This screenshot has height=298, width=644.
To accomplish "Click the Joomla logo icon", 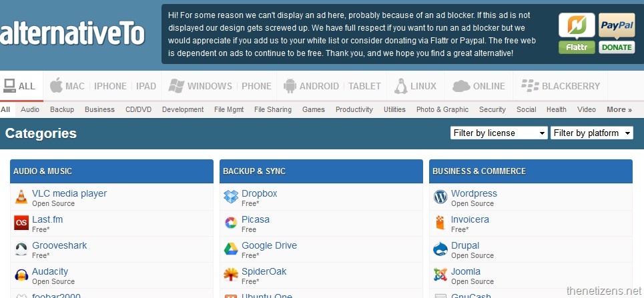I will pyautogui.click(x=440, y=275).
